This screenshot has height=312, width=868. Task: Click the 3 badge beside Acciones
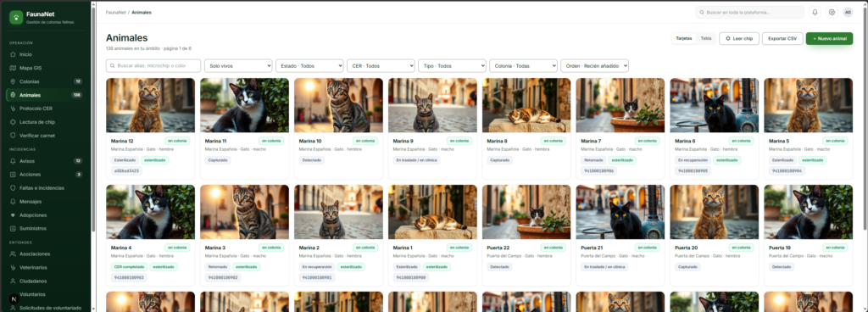click(79, 175)
